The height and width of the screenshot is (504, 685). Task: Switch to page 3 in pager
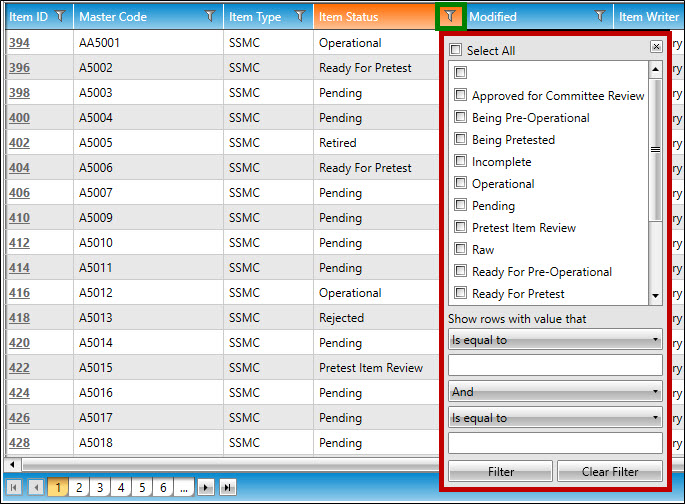point(100,487)
